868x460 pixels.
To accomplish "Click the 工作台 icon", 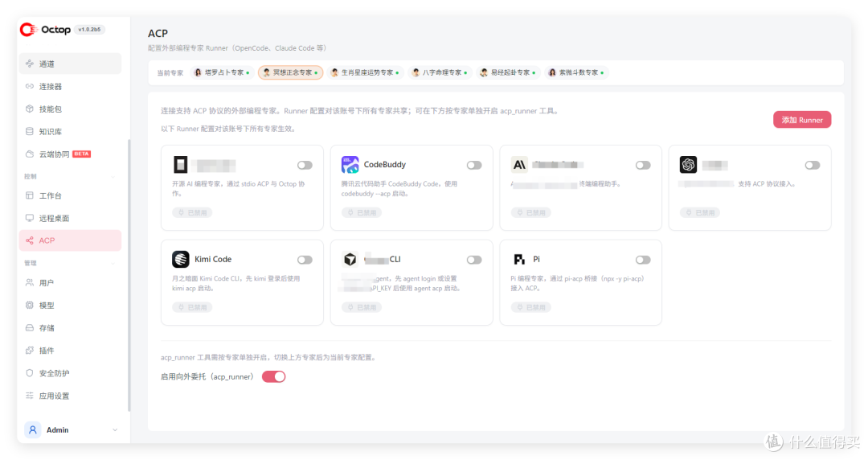I will 30,195.
